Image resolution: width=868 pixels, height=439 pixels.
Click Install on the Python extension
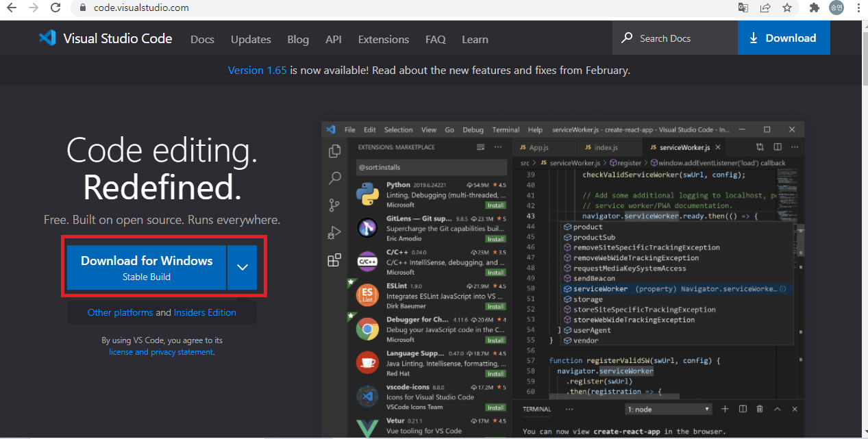(495, 205)
